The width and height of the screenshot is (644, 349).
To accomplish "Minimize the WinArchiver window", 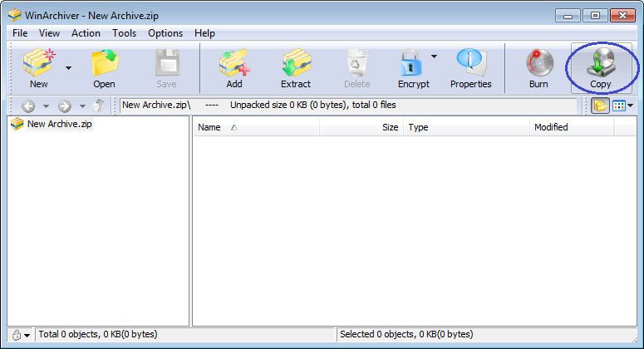I will 568,16.
